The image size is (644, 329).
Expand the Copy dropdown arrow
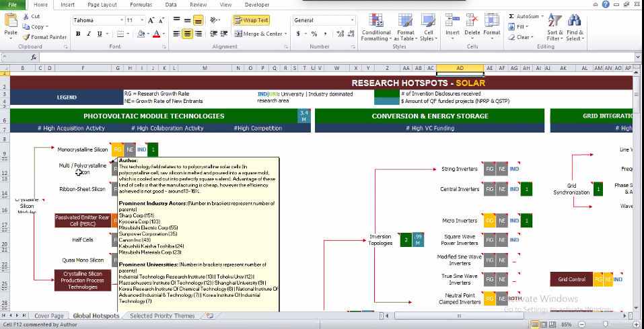(47, 27)
